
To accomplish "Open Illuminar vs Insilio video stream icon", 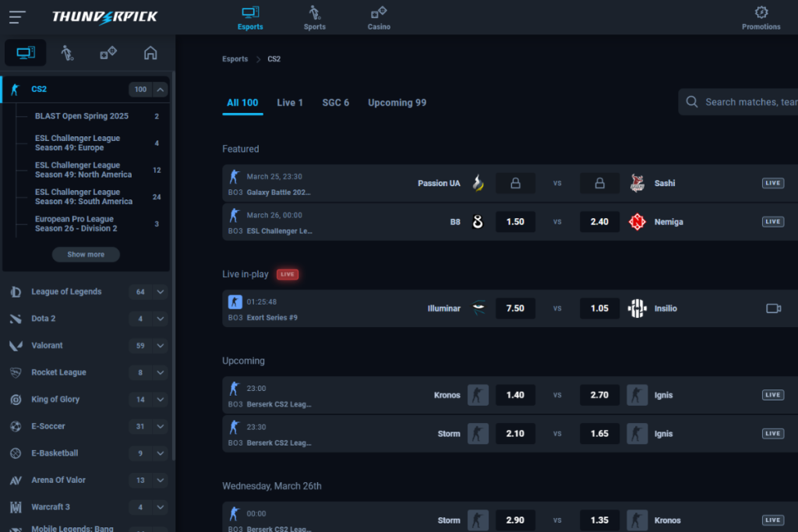I will 773,308.
